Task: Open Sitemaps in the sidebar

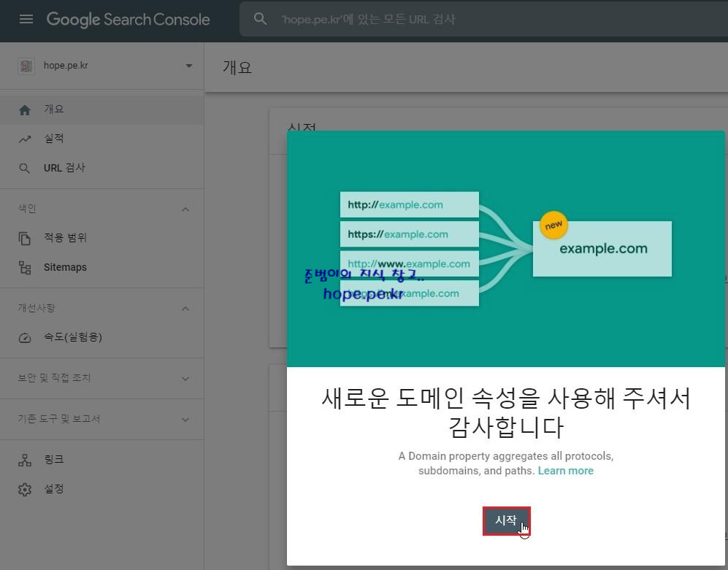Action: [101, 267]
